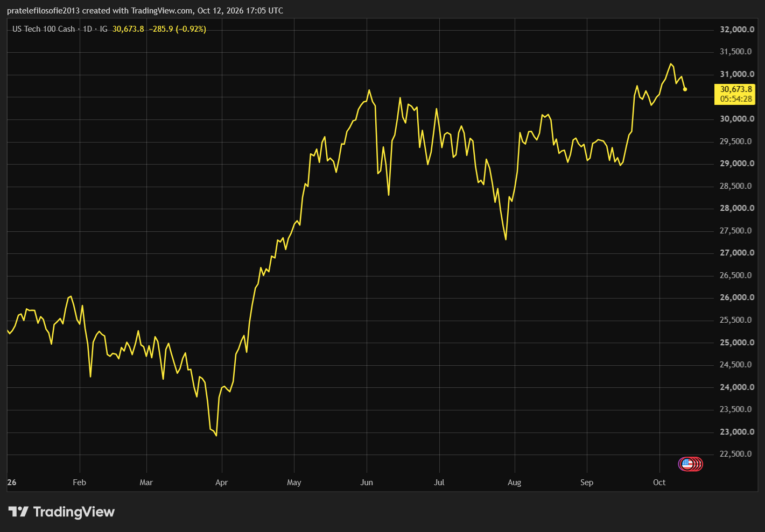Image resolution: width=765 pixels, height=532 pixels.
Task: Click the dot at the line's latest price
Action: click(x=685, y=89)
